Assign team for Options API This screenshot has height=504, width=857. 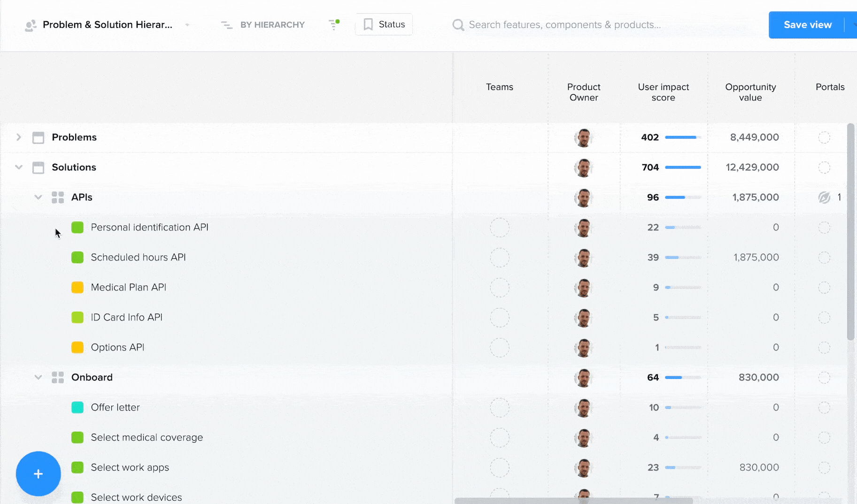pyautogui.click(x=500, y=348)
